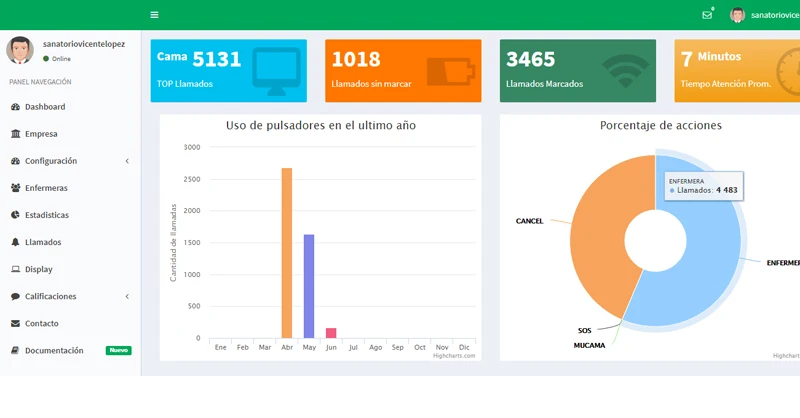Click the CANCEL pie label
The height and width of the screenshot is (418, 800).
(529, 221)
